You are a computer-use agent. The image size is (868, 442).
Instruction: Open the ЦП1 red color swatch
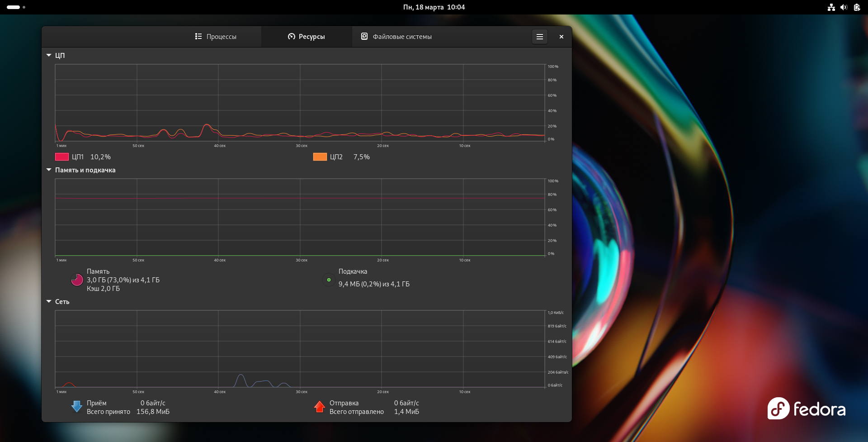[62, 157]
